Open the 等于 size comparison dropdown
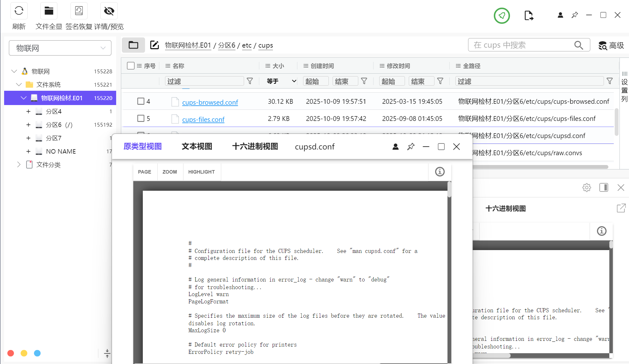 coord(281,81)
